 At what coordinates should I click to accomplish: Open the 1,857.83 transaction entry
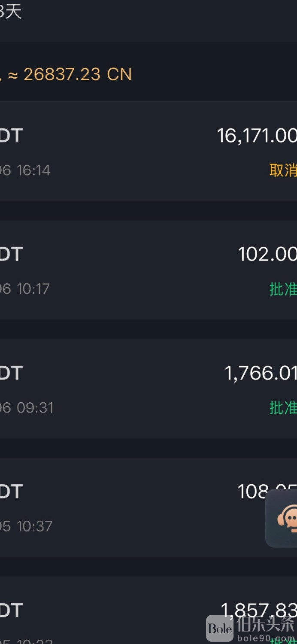[x=258, y=610]
